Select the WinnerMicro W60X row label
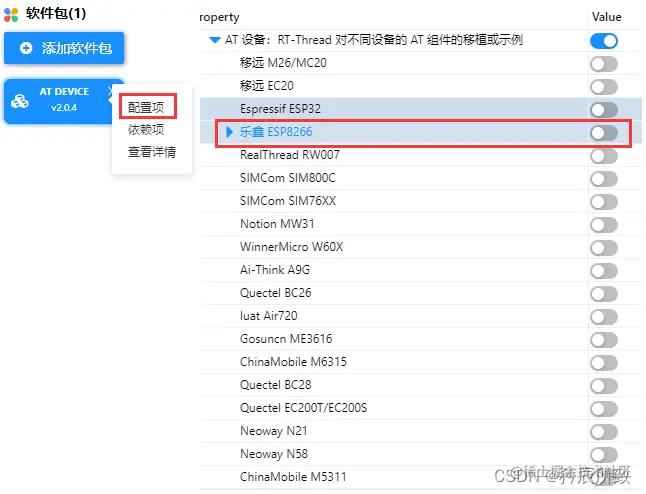 pos(291,247)
